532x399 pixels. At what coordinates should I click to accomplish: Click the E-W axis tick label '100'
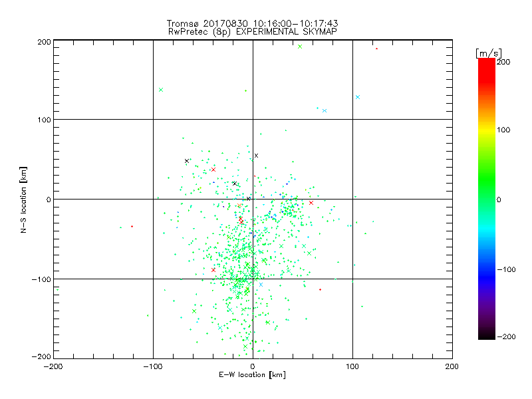(352, 366)
